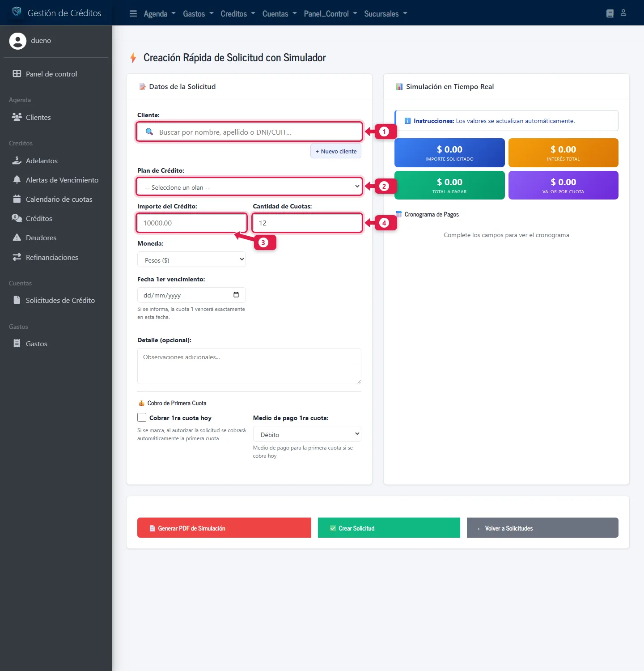
Task: Click the Gestión de Créditos brand title
Action: click(x=64, y=13)
